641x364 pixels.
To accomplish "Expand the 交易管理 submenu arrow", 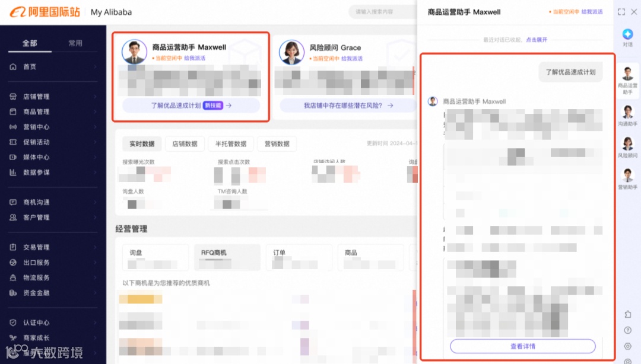I will point(95,247).
